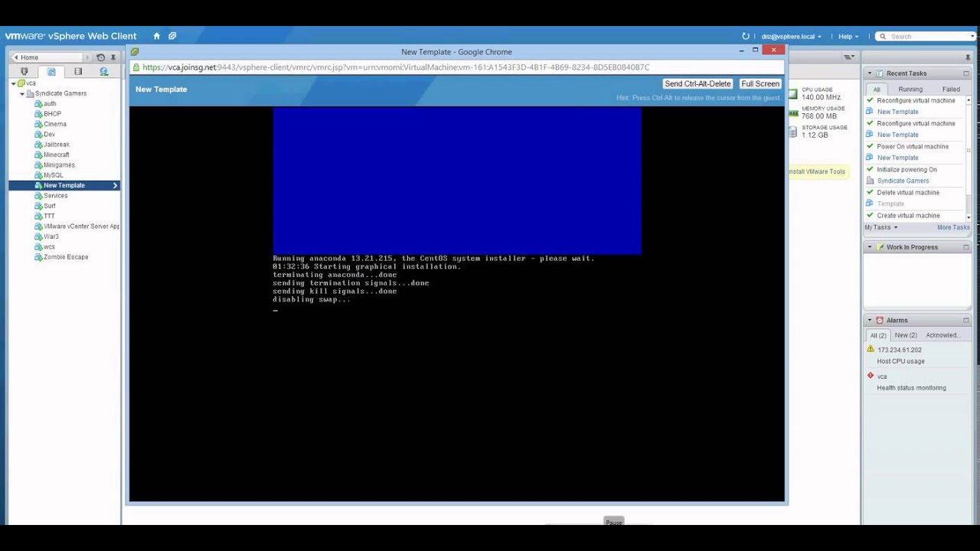This screenshot has width=980, height=551.
Task: Pin the navigator panel
Action: pos(113,57)
